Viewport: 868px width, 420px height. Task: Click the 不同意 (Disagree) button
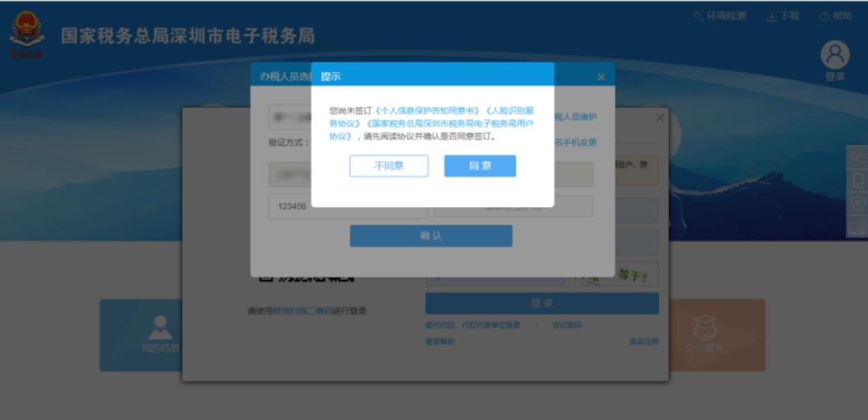pos(388,166)
